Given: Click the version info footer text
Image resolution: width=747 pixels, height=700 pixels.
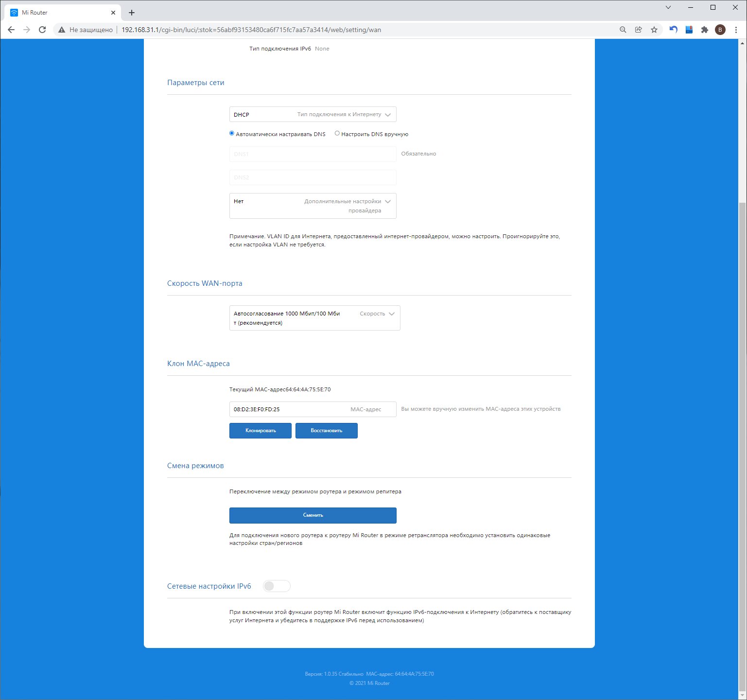Looking at the screenshot, I should (x=369, y=674).
